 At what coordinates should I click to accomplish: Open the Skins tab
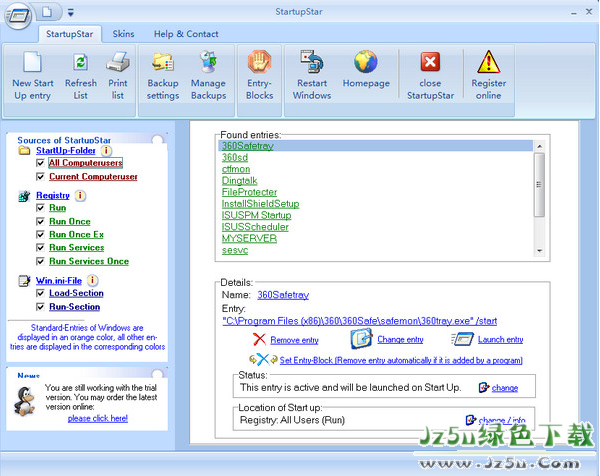(x=123, y=34)
